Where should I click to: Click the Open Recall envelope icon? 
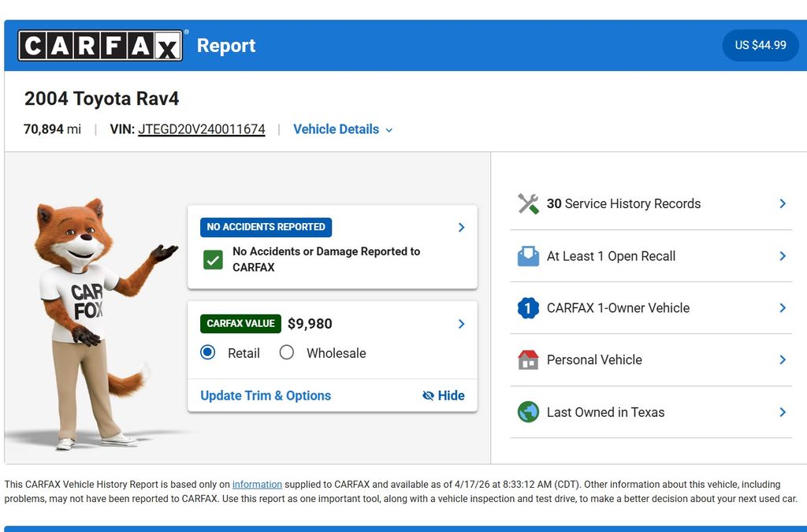[528, 256]
